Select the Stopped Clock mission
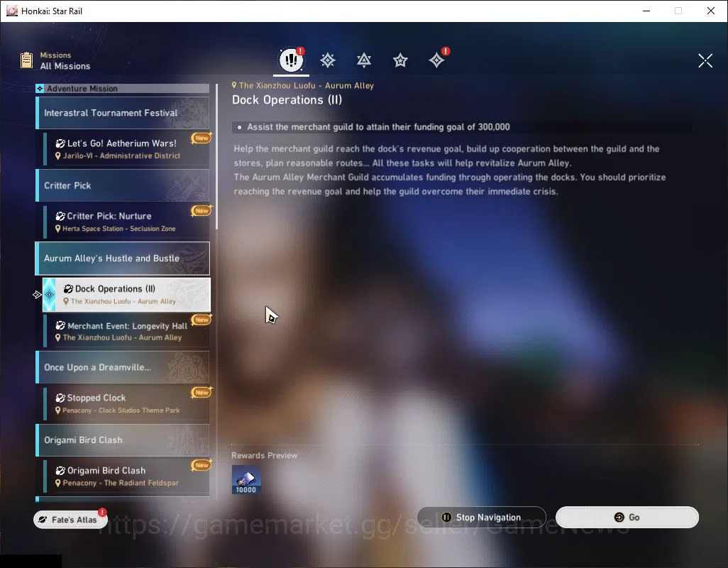 click(126, 403)
